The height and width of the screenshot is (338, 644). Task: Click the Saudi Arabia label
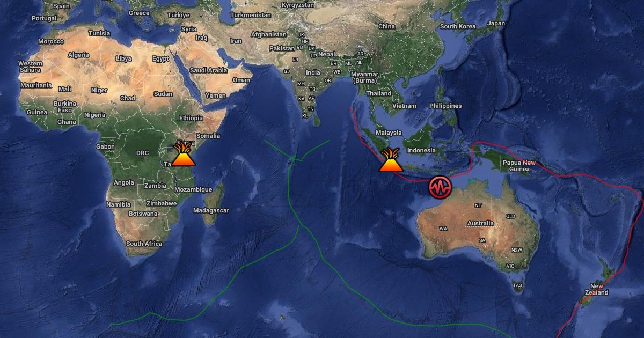(209, 70)
